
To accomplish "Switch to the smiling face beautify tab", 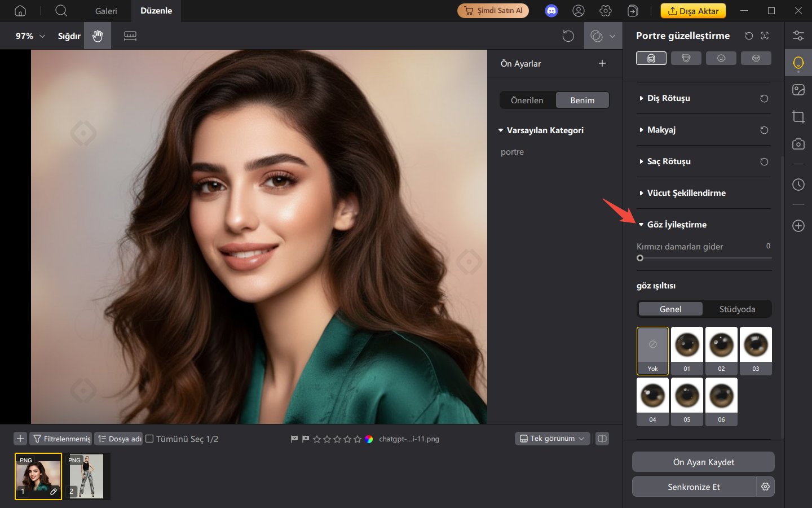I will point(721,58).
